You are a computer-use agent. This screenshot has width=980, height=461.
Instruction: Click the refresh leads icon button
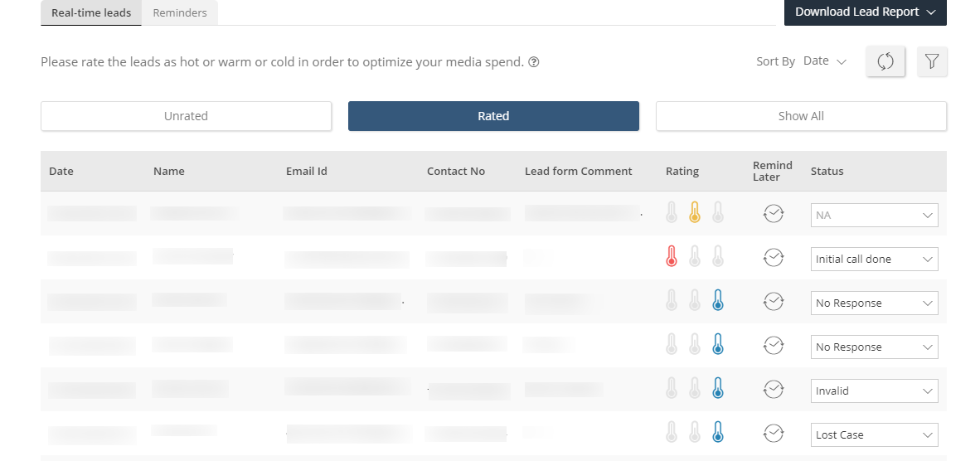pyautogui.click(x=885, y=61)
